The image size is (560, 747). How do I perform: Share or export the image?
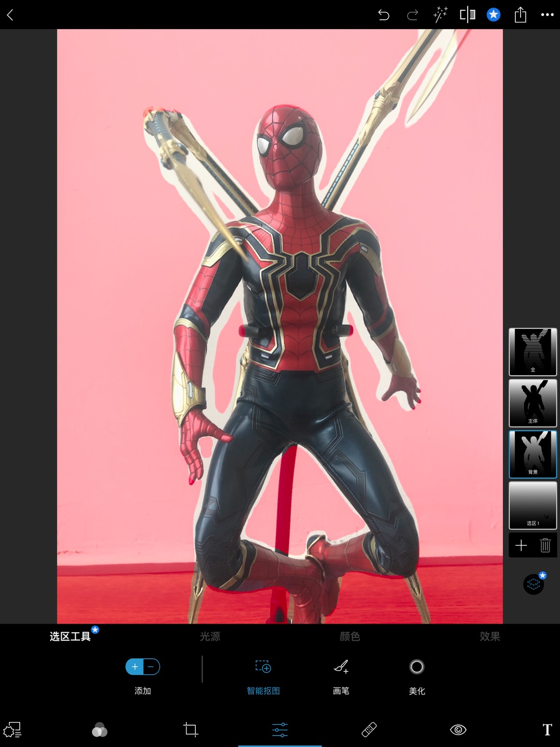click(521, 15)
